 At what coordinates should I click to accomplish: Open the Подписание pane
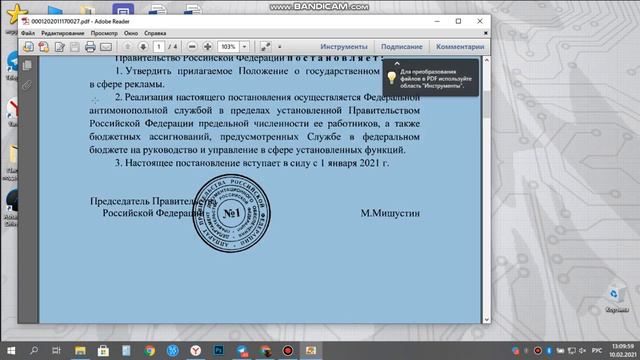tap(402, 47)
